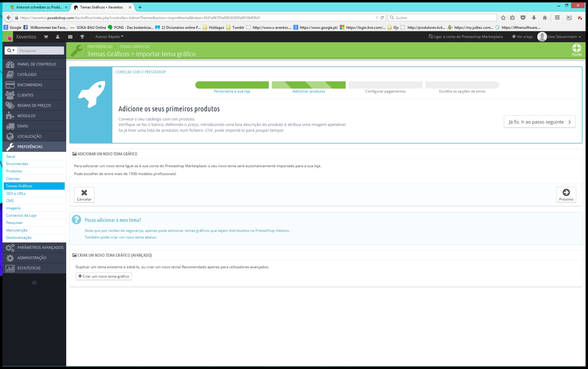
Task: Select SEO e URLs submenu item
Action: [16, 193]
